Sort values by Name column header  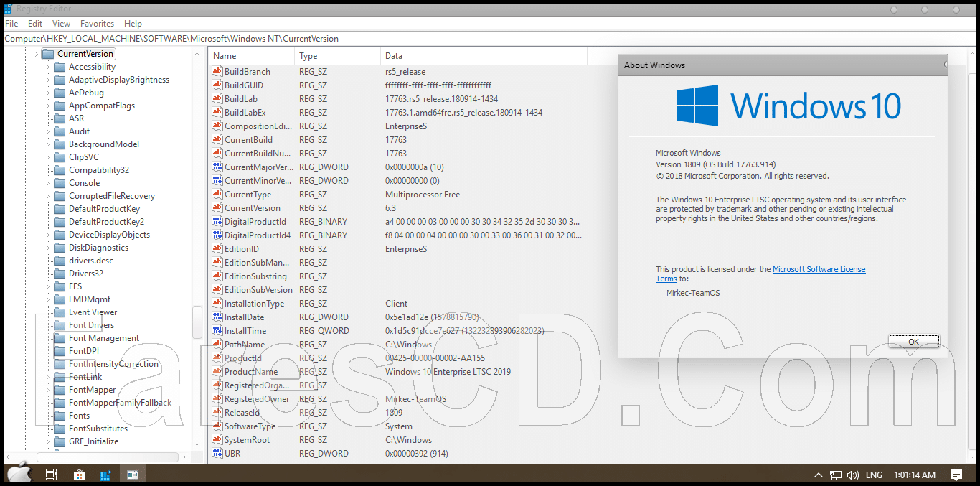[x=251, y=56]
